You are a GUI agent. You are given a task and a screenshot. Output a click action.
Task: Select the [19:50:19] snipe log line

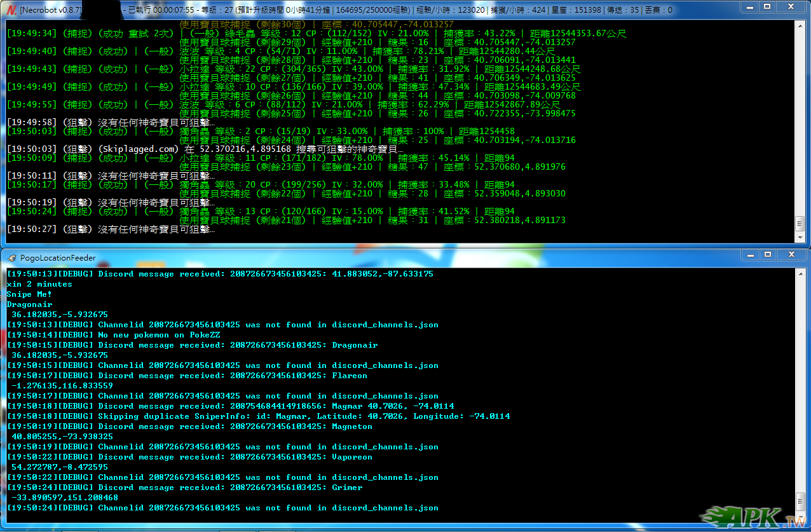(x=111, y=202)
